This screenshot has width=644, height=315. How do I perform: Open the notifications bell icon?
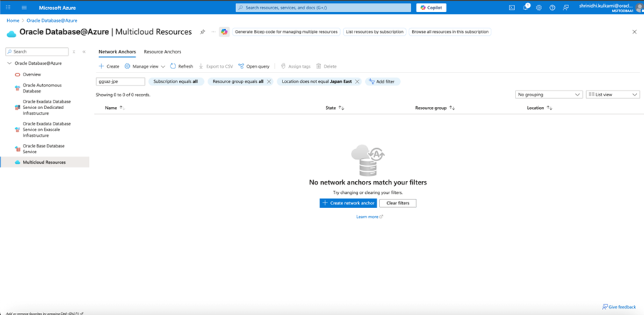tap(526, 7)
